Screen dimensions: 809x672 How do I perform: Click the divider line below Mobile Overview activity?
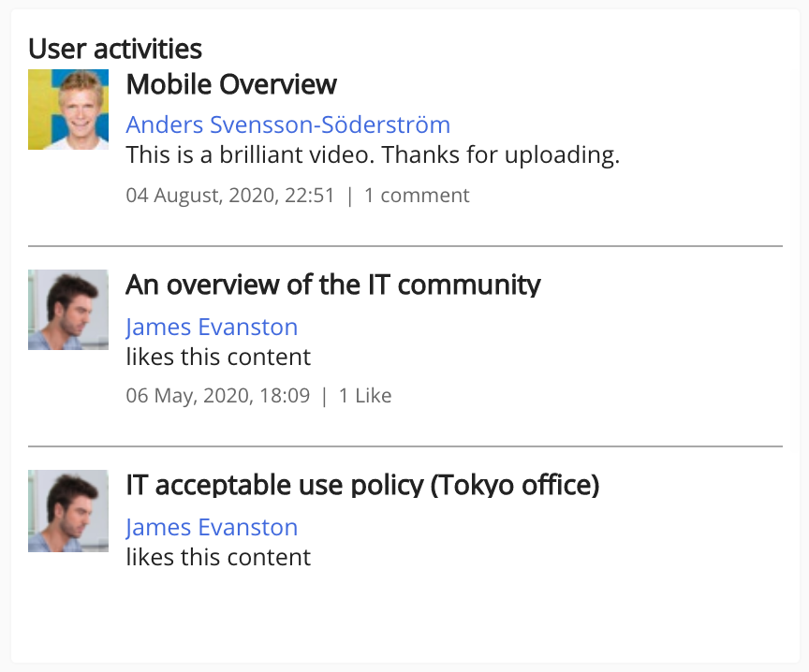404,246
